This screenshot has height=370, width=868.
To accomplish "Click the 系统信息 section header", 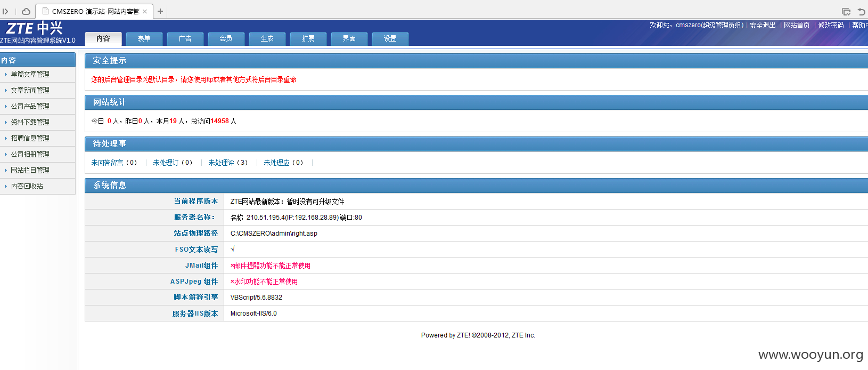I will [476, 186].
